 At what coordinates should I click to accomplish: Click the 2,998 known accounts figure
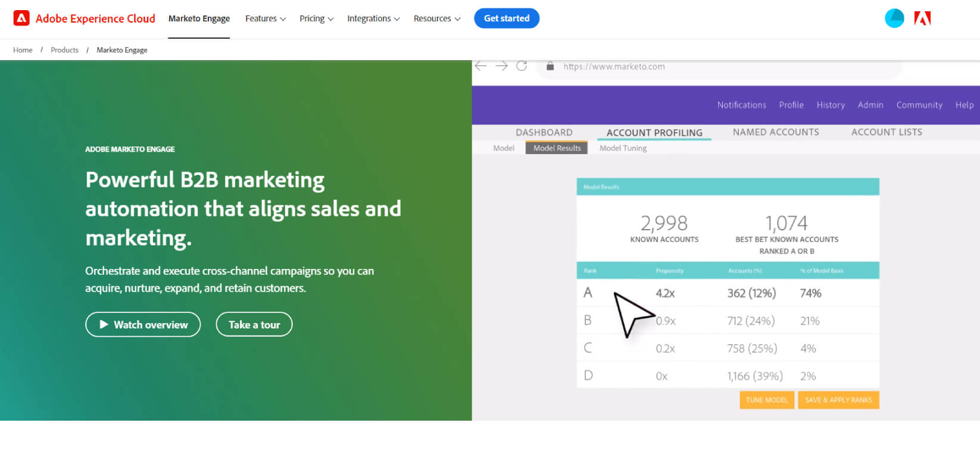pyautogui.click(x=664, y=223)
